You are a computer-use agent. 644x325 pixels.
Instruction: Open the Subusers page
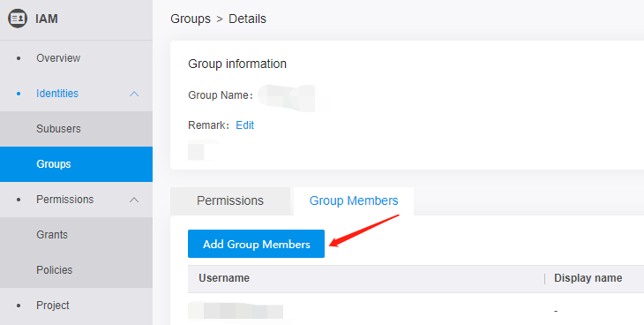click(x=58, y=129)
